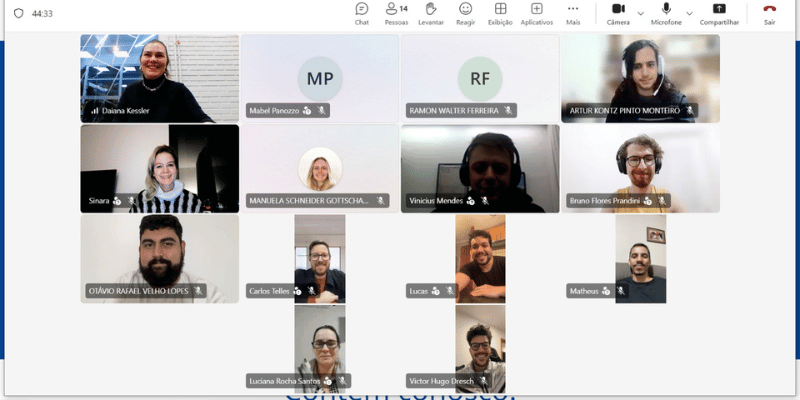Click Matheus' guest badge icon

tap(606, 291)
